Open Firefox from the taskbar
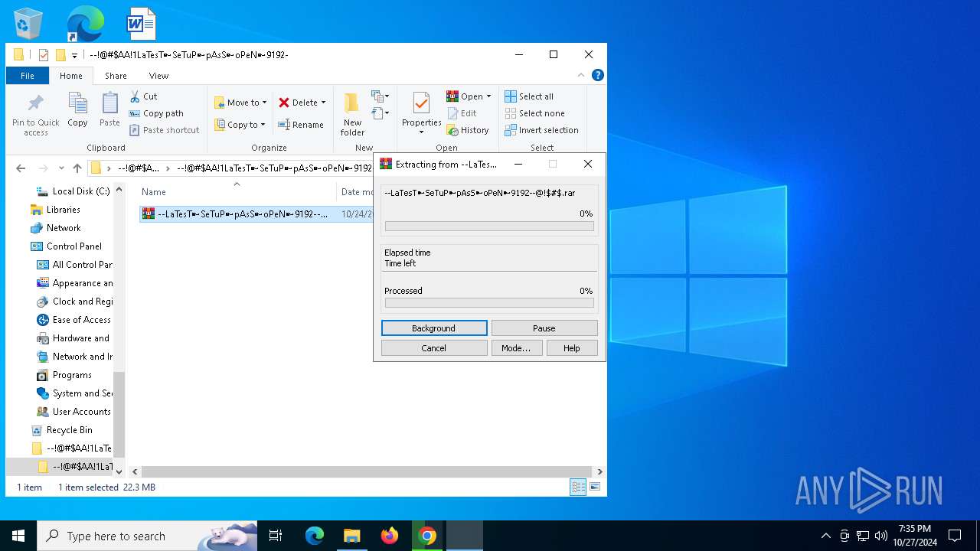980x551 pixels. pyautogui.click(x=390, y=536)
